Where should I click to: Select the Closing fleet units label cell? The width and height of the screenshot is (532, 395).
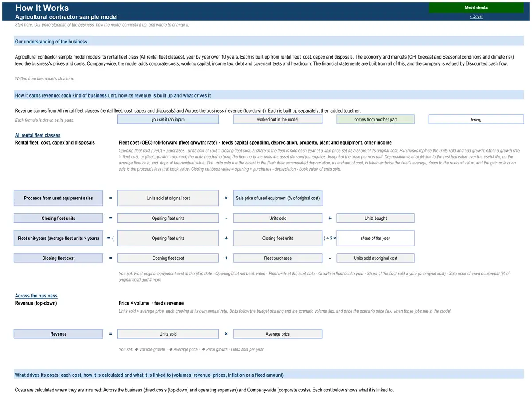click(59, 218)
